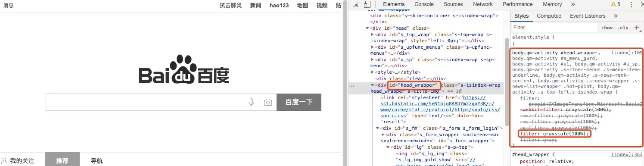
Task: Collapse the div id="head_wrapper" node
Action: pos(373,85)
